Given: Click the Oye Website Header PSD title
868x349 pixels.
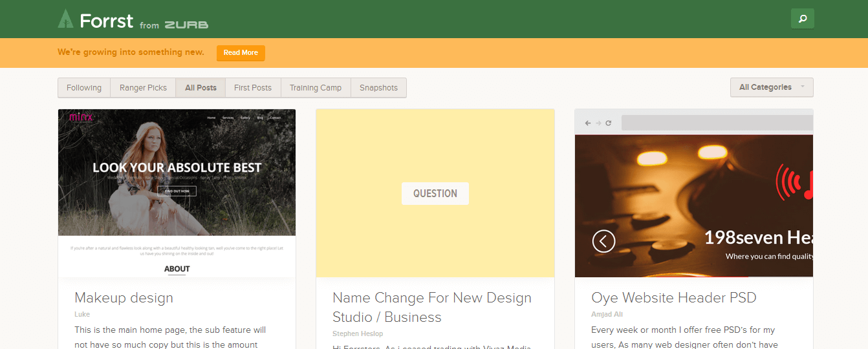Looking at the screenshot, I should click(x=674, y=298).
